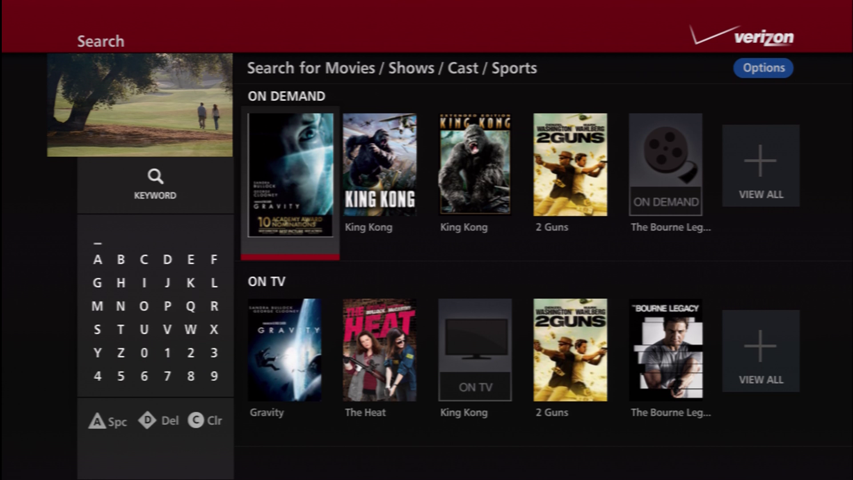Select The Bourne Legacy film reel placeholder

tap(666, 164)
